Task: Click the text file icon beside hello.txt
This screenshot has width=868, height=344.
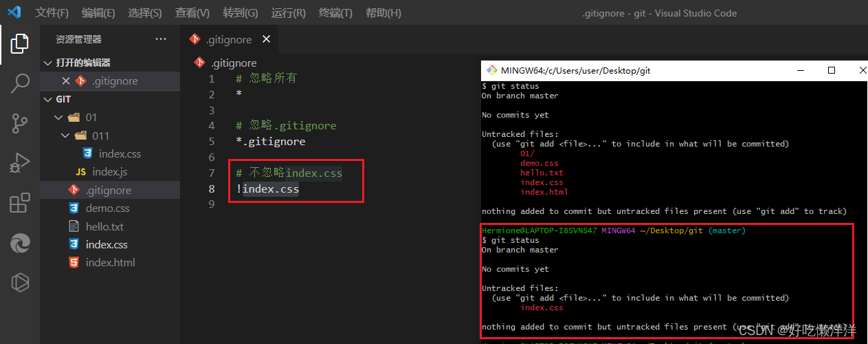Action: tap(74, 226)
